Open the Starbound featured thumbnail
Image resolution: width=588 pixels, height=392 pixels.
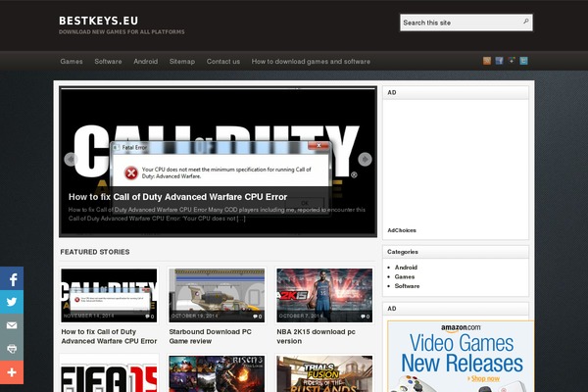tap(217, 295)
